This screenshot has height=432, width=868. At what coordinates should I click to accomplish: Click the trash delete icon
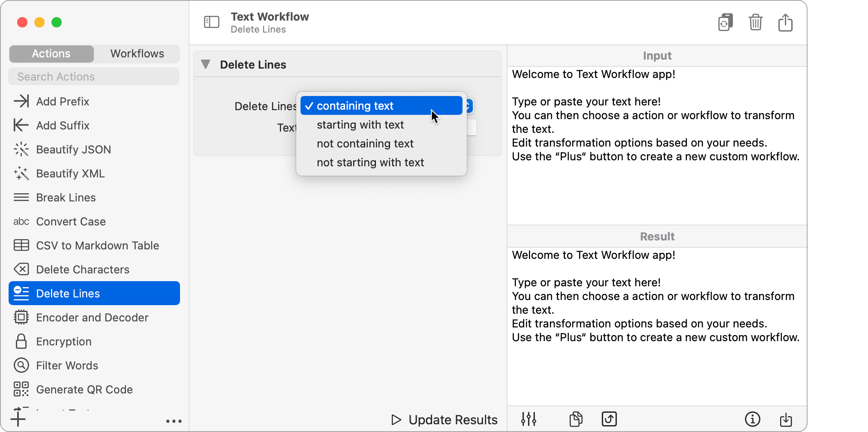coord(755,22)
